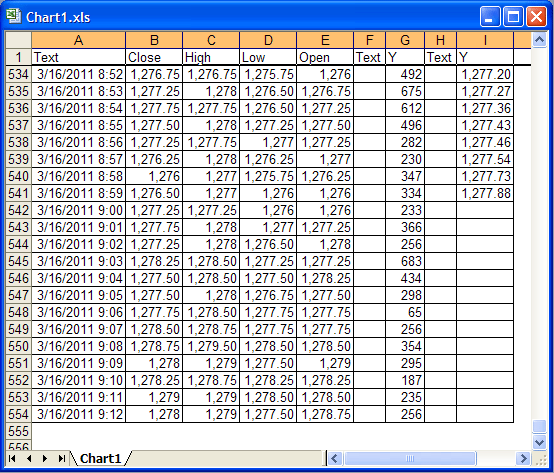Select column E header
This screenshot has width=554, height=473.
point(325,40)
